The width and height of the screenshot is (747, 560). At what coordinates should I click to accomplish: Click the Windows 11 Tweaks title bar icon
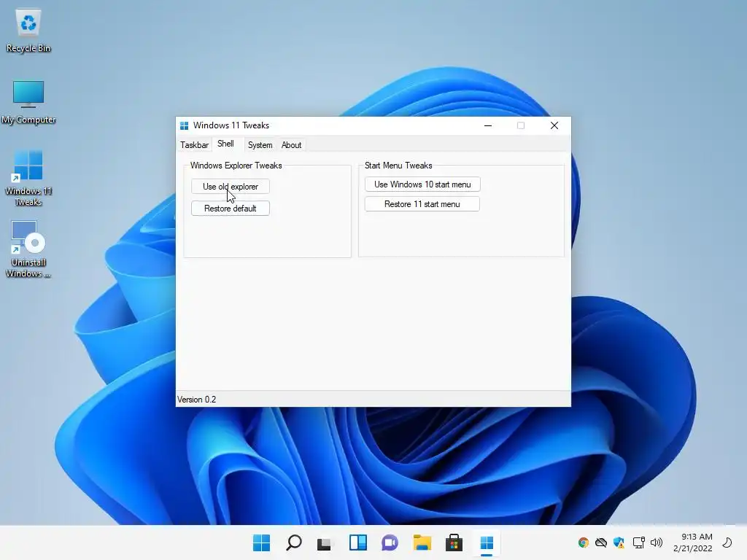(x=185, y=125)
